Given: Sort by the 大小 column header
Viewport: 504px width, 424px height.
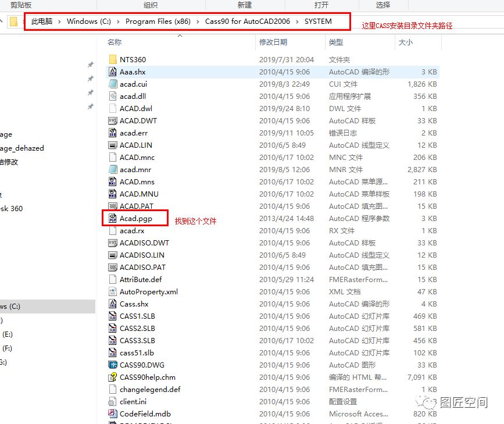Looking at the screenshot, I should [x=406, y=42].
